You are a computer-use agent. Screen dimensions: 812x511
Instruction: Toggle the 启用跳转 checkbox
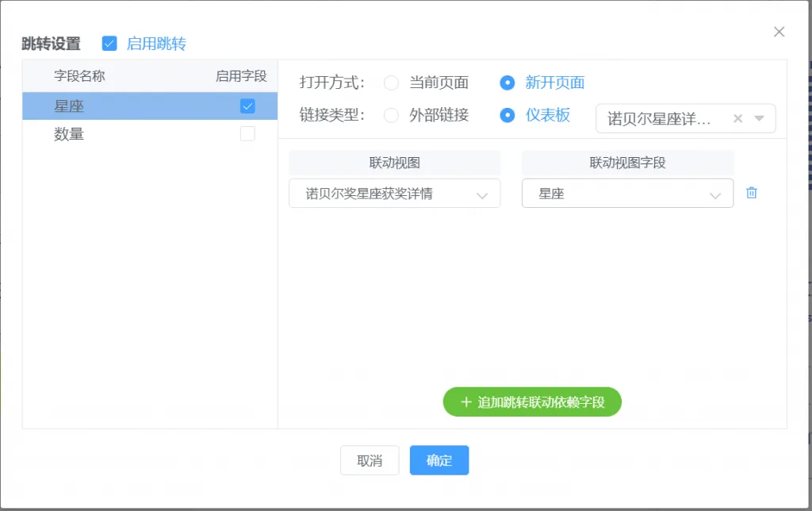(x=109, y=44)
